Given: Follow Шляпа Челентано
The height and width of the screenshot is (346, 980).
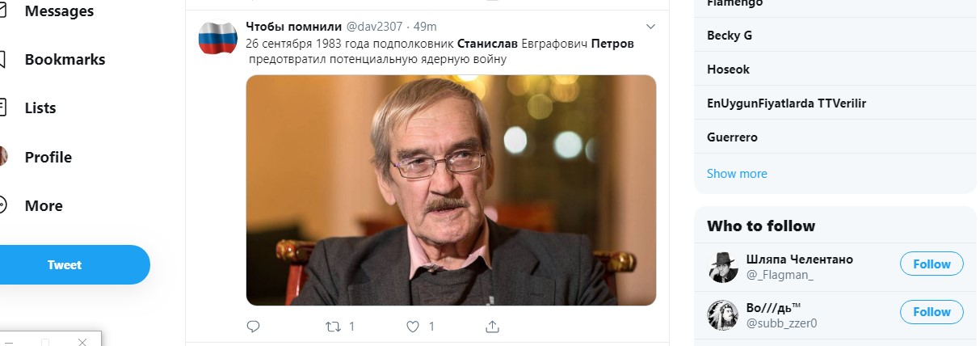Looking at the screenshot, I should coord(932,264).
